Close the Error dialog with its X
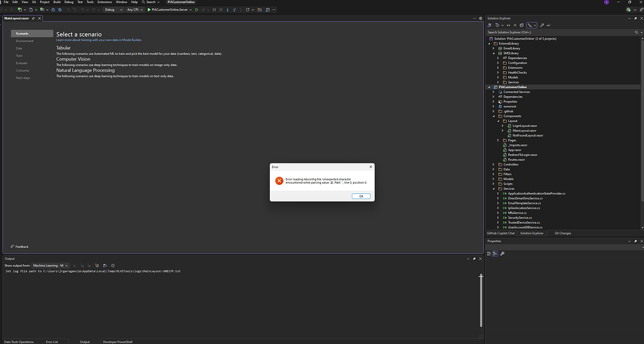 point(370,167)
